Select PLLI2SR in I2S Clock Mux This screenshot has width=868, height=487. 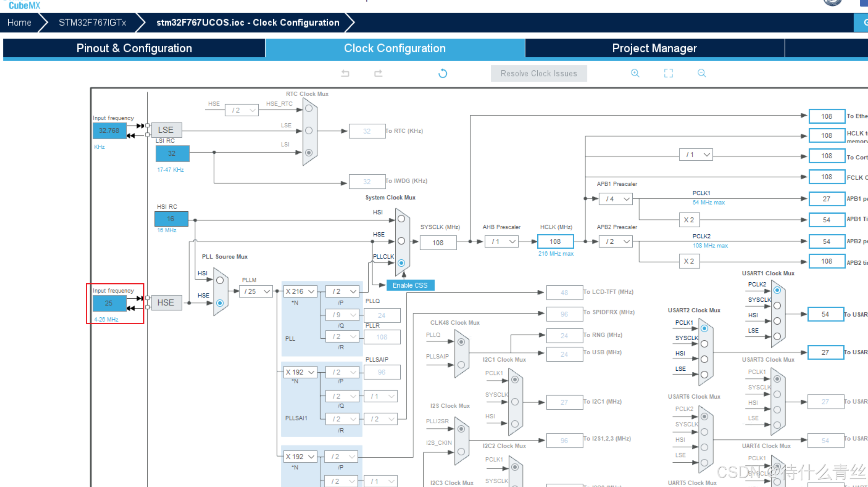[461, 429]
